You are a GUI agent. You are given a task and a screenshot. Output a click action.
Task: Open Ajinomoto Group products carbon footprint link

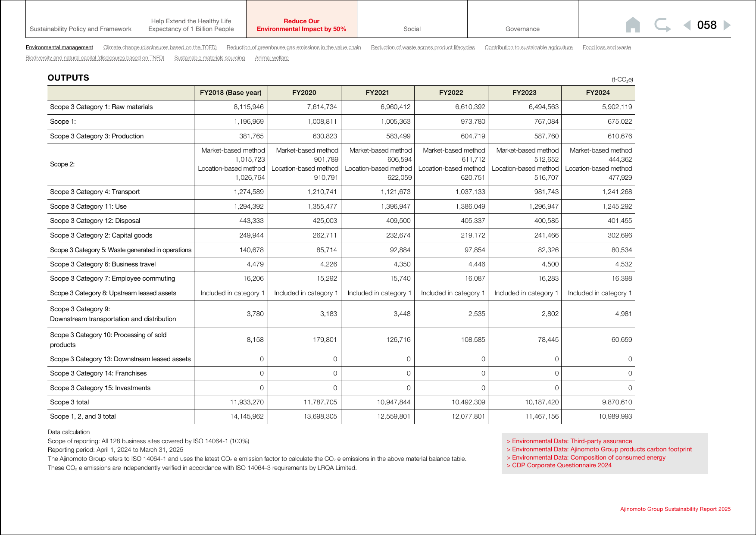(599, 449)
